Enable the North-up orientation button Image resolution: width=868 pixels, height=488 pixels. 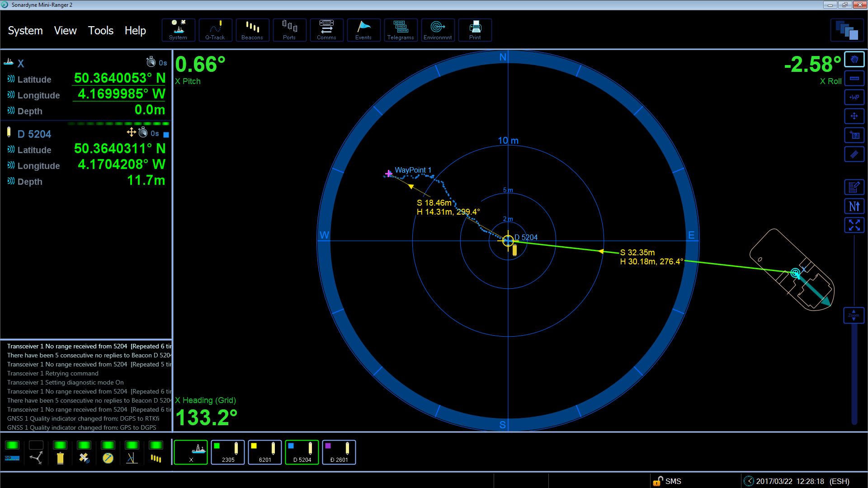point(854,206)
